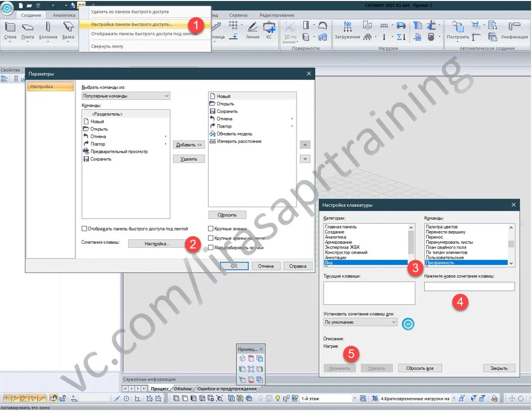The width and height of the screenshot is (532, 411).
Task: Click the first icon in Проекц... palette
Action: 242,358
